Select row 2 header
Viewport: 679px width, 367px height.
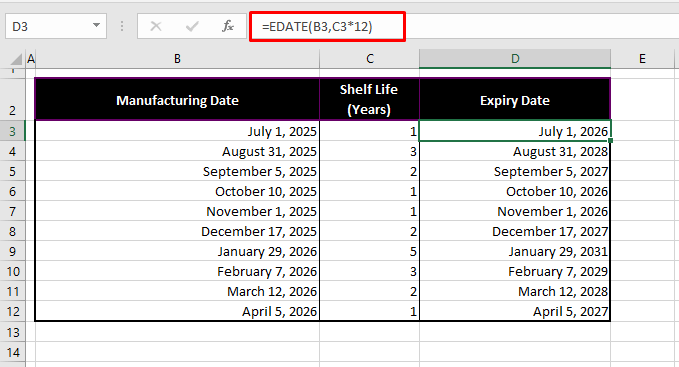[x=13, y=99]
